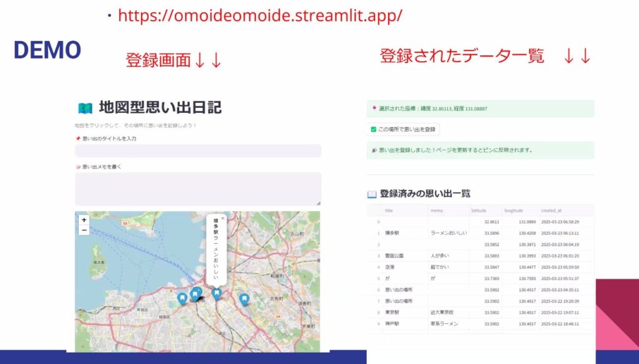Image resolution: width=639 pixels, height=364 pixels.
Task: Close the 博多駅 map popup
Action: pyautogui.click(x=223, y=219)
